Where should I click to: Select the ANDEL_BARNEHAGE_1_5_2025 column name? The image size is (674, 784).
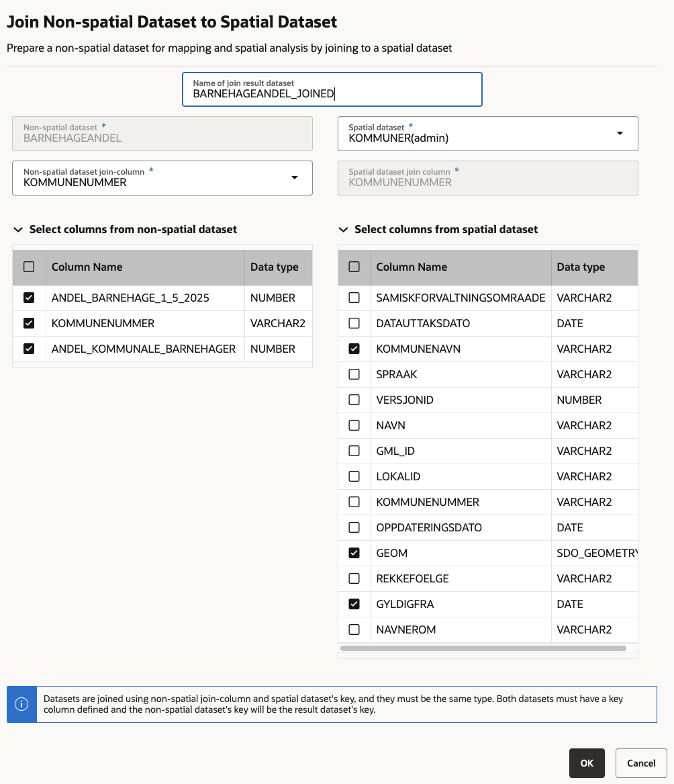pyautogui.click(x=130, y=298)
